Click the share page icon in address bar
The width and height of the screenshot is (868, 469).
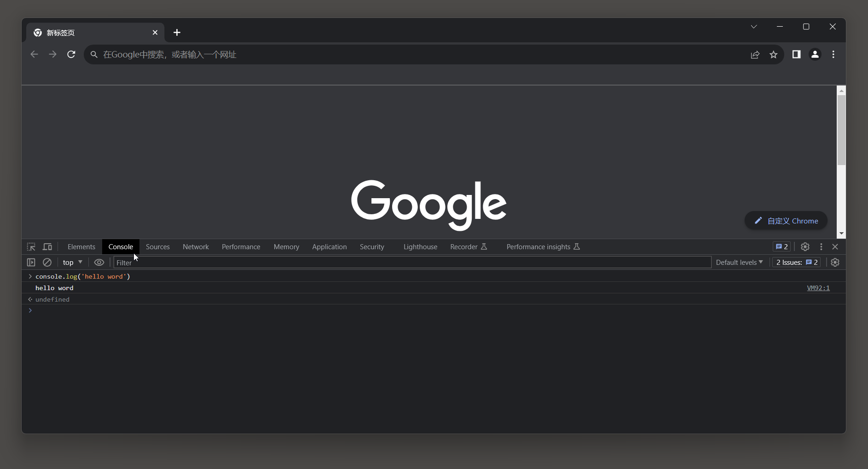755,55
